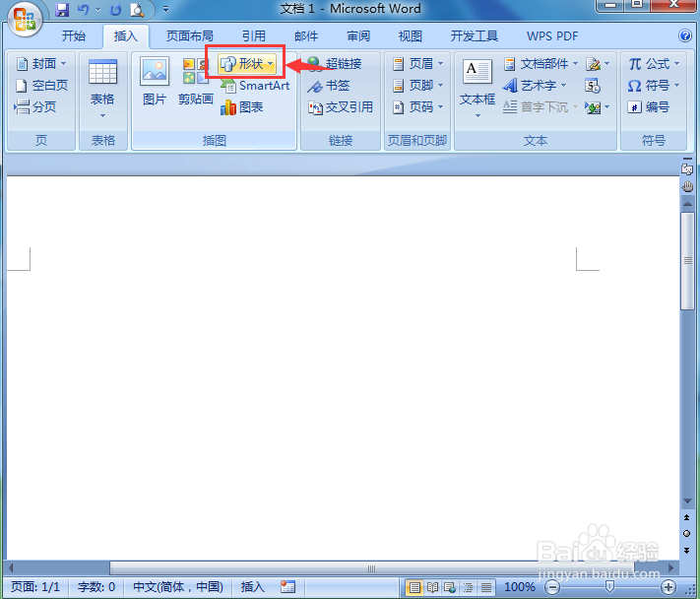Open Word help with the question mark icon
This screenshot has height=599, width=700.
[x=685, y=35]
